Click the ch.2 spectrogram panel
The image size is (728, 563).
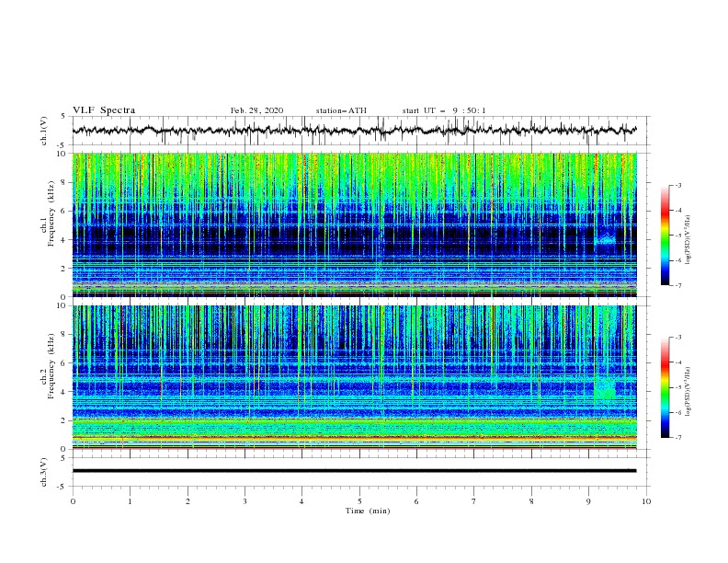pos(354,377)
